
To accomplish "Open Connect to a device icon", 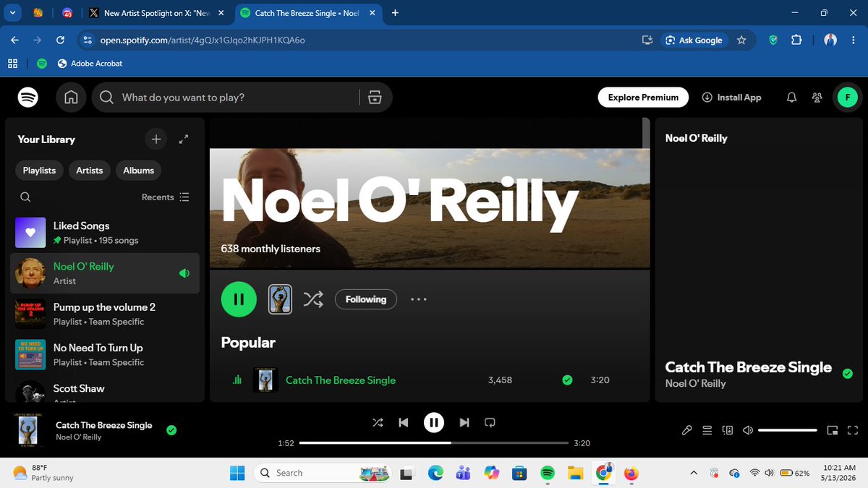I will click(728, 430).
